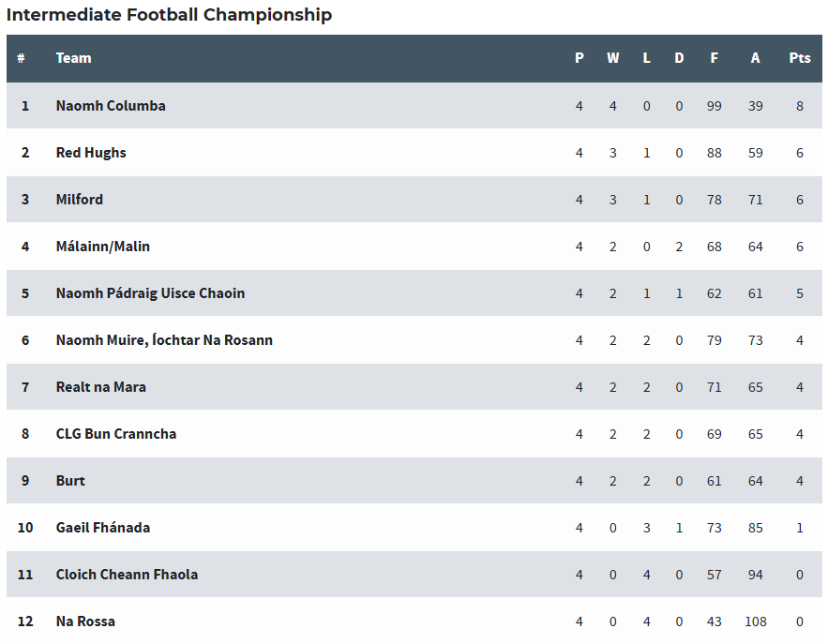Select the Realt na Mara team

[x=101, y=387]
